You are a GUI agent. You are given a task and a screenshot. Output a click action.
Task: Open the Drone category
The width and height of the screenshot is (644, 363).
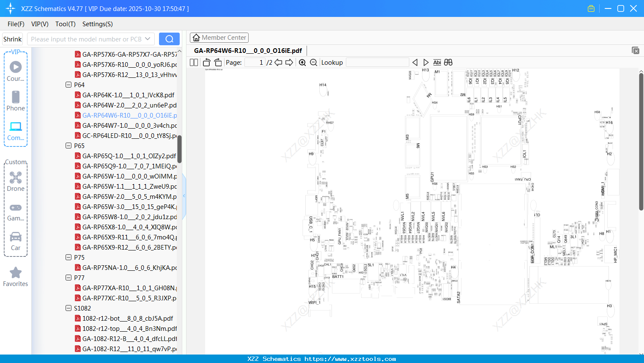click(x=16, y=181)
